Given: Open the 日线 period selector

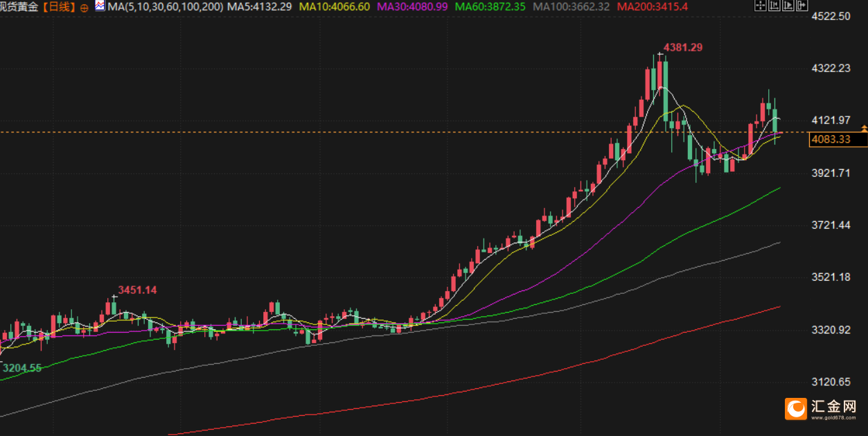Looking at the screenshot, I should click(59, 7).
